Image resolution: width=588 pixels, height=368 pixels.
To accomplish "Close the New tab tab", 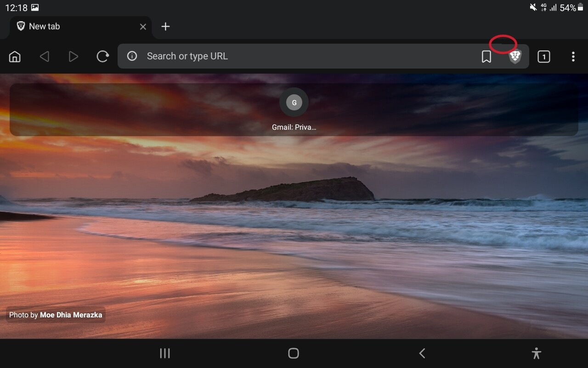I will click(143, 27).
